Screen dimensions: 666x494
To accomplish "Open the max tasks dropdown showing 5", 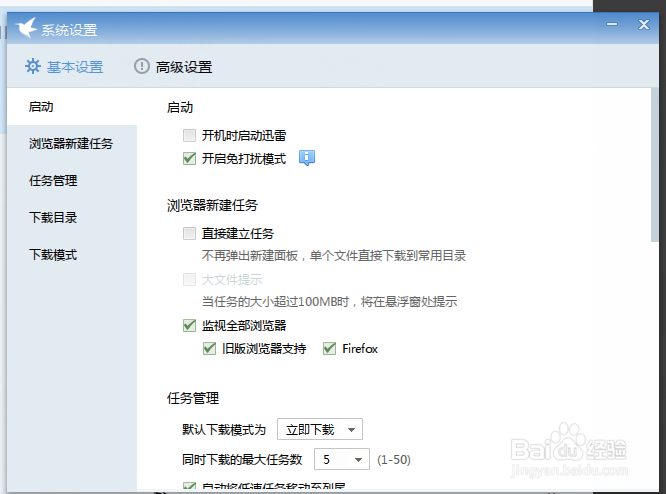I will click(342, 459).
